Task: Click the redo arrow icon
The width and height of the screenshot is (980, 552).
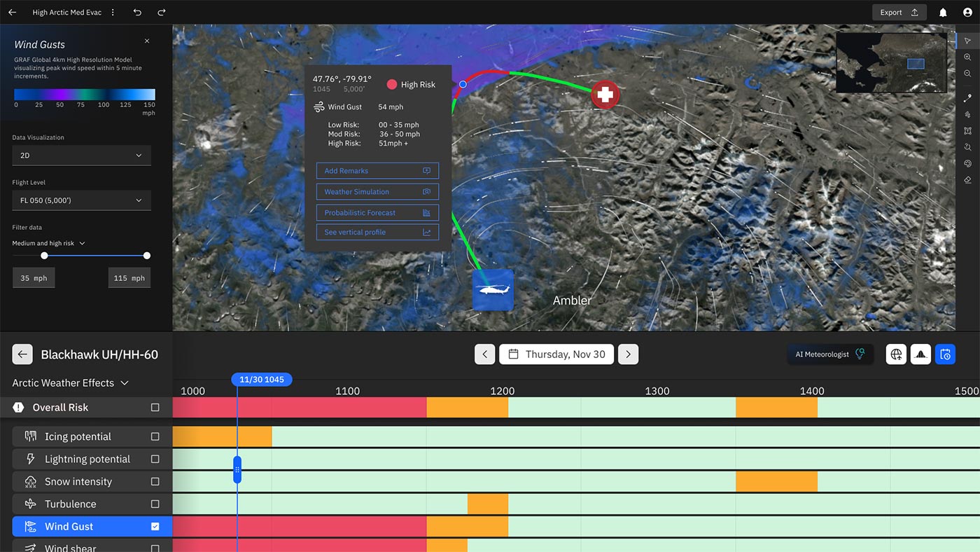Action: pyautogui.click(x=162, y=13)
